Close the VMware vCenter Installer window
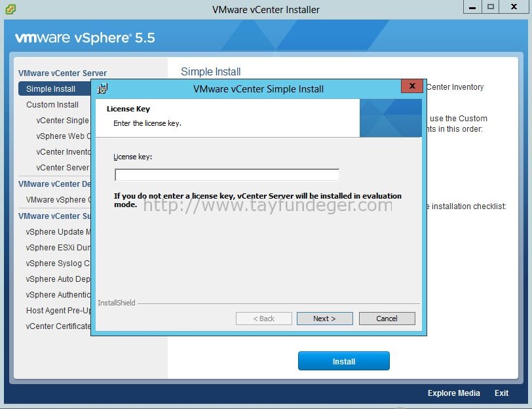The height and width of the screenshot is (409, 532). (514, 7)
